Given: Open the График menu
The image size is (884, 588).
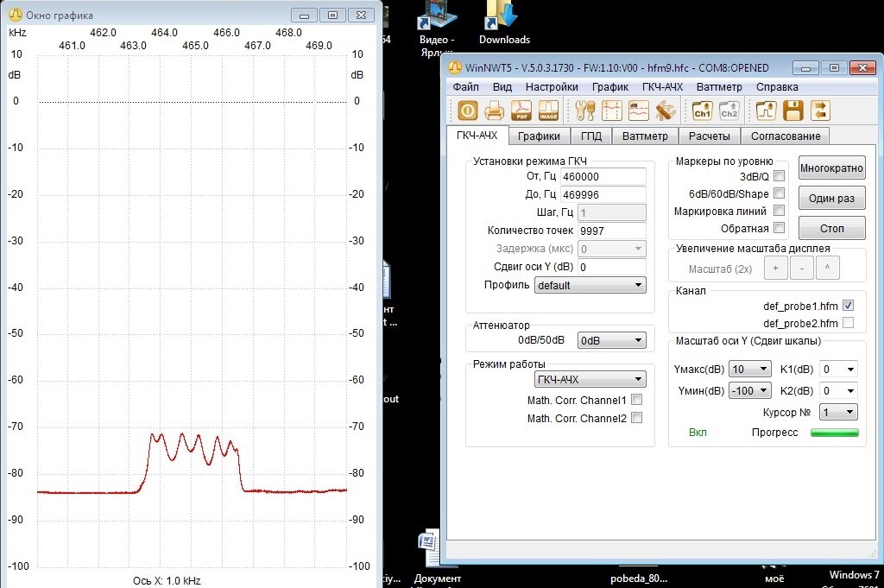Looking at the screenshot, I should pyautogui.click(x=610, y=87).
